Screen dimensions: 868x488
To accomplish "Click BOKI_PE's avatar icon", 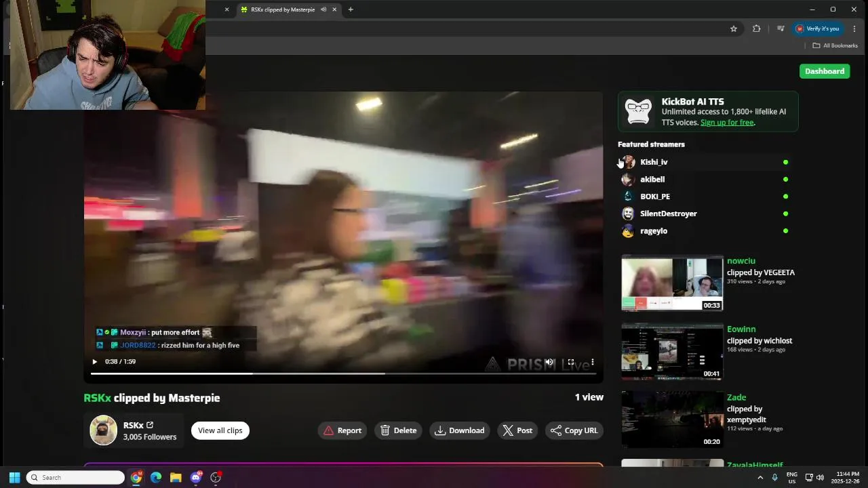I will pos(628,197).
